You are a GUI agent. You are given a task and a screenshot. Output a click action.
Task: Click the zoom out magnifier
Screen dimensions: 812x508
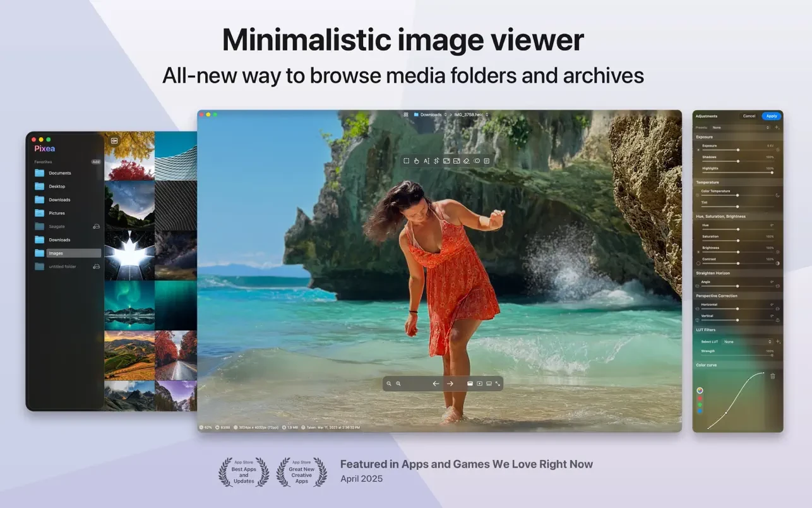point(389,384)
